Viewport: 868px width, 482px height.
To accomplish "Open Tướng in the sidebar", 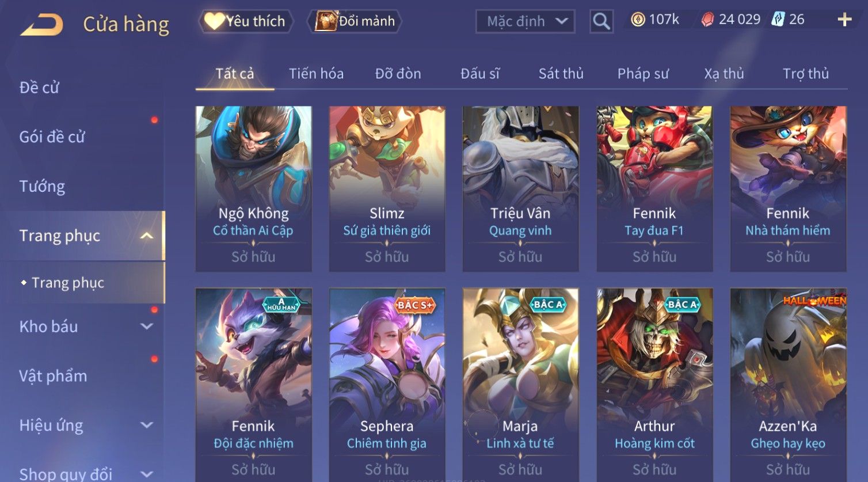I will pos(42,186).
